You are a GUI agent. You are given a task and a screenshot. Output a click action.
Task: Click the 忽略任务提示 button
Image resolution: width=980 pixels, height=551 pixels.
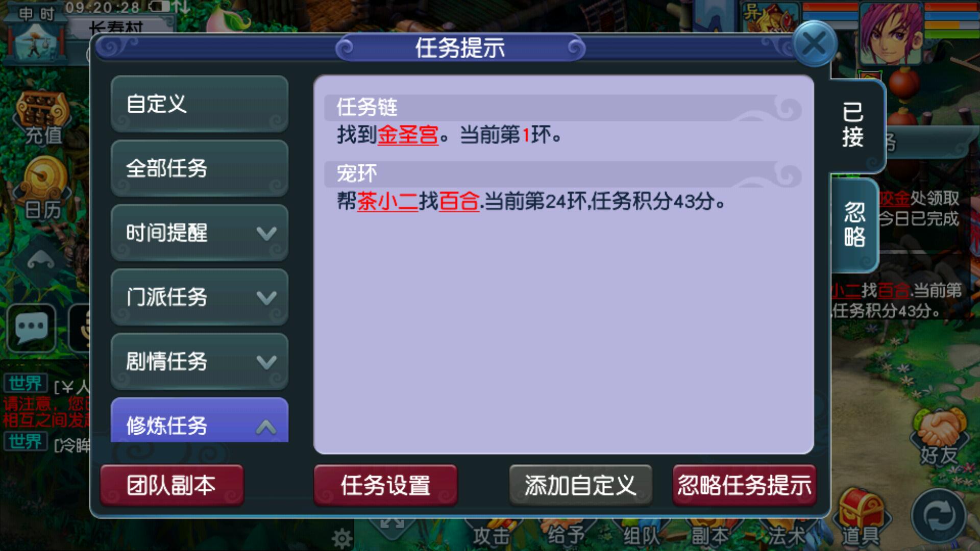pos(744,485)
